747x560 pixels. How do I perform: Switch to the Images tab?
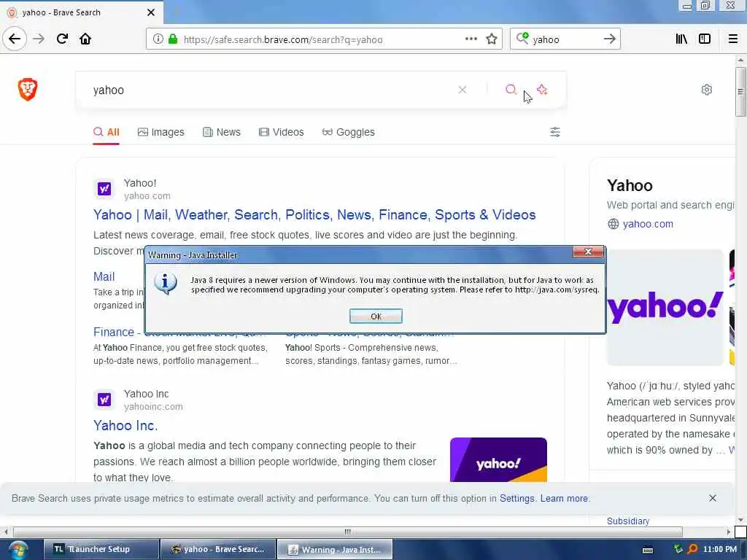click(x=161, y=132)
